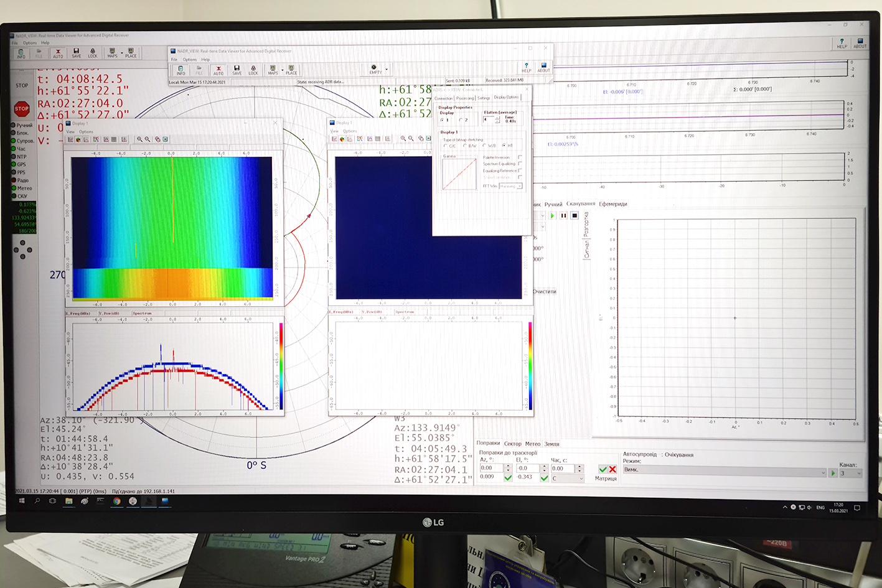Click STOP text button in left panel

tap(22, 85)
